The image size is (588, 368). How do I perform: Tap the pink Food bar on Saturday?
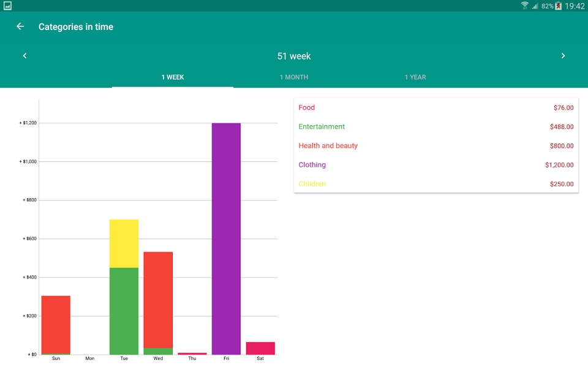260,348
